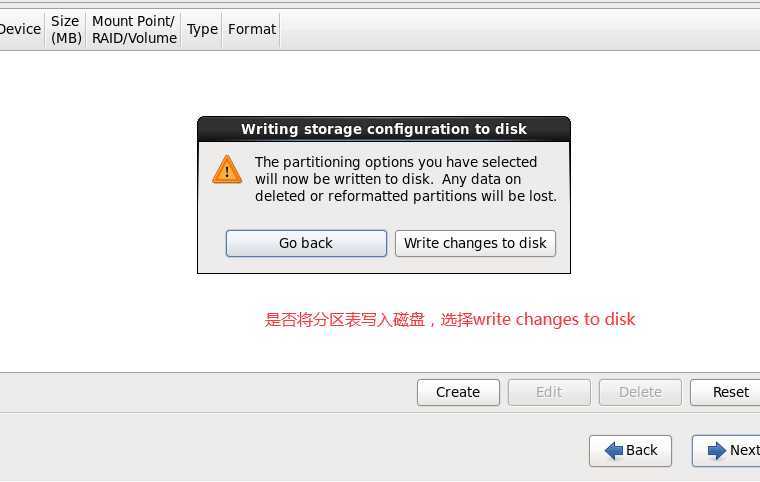
Task: Reset the partition layout
Action: 727,392
